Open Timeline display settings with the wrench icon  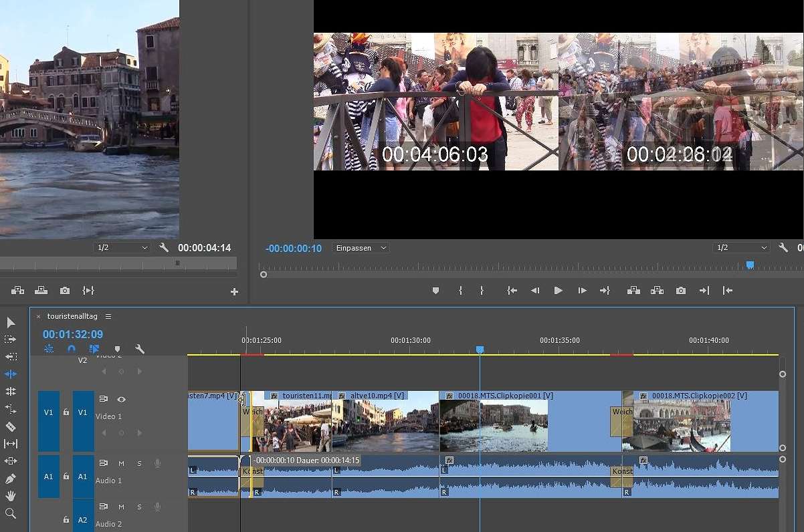[139, 348]
